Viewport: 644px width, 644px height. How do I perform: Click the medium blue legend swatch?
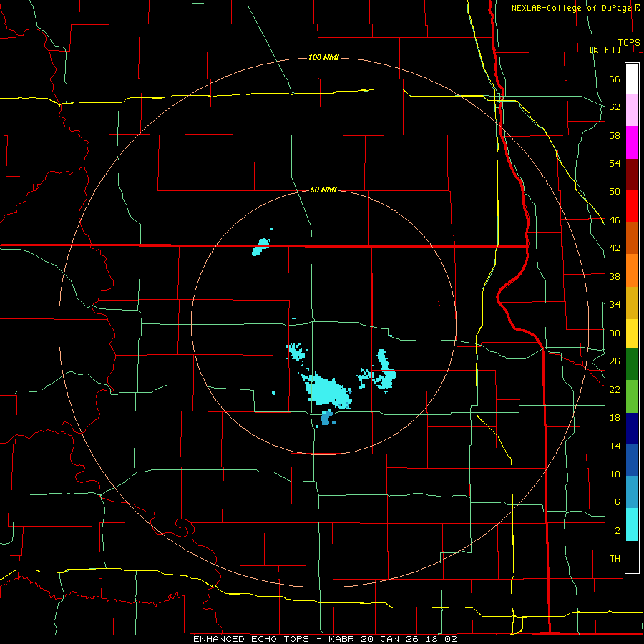(632, 460)
